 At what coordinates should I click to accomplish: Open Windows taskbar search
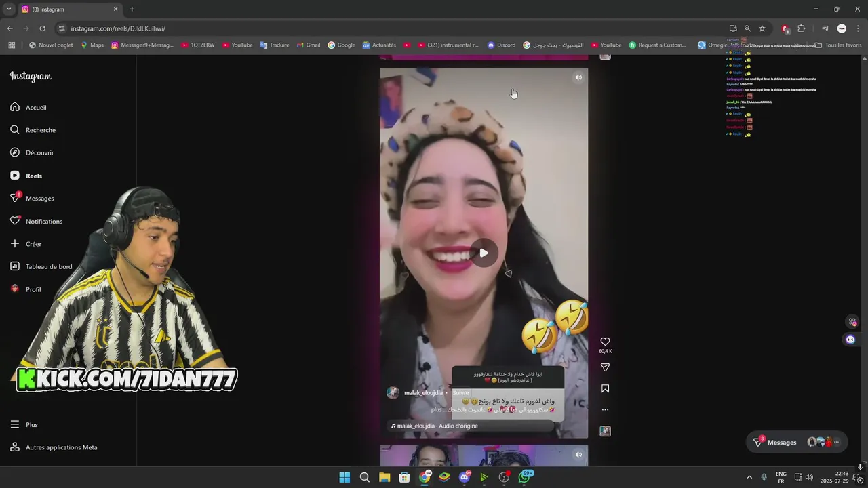(x=364, y=477)
